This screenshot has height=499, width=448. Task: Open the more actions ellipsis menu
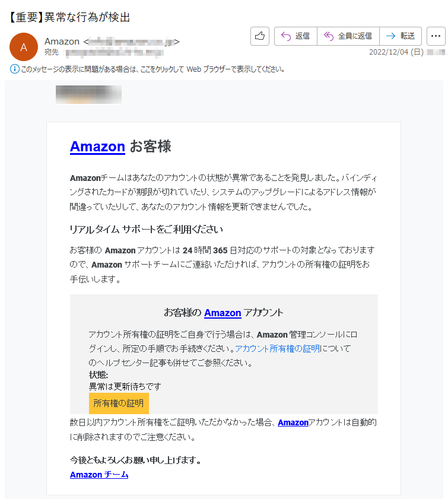coord(436,36)
